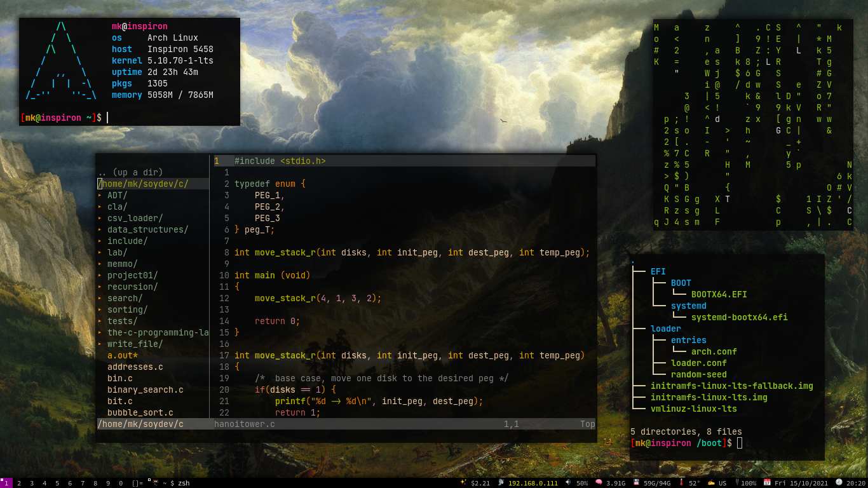Go up a directory via '.. (up a dir)'
Screen dimensions: 868x488
point(130,172)
